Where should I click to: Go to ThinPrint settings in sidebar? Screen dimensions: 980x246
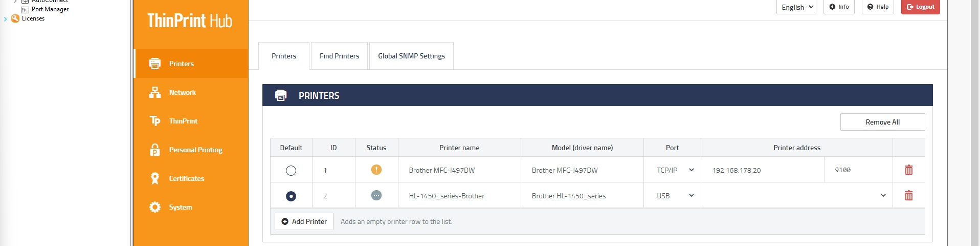pos(183,121)
